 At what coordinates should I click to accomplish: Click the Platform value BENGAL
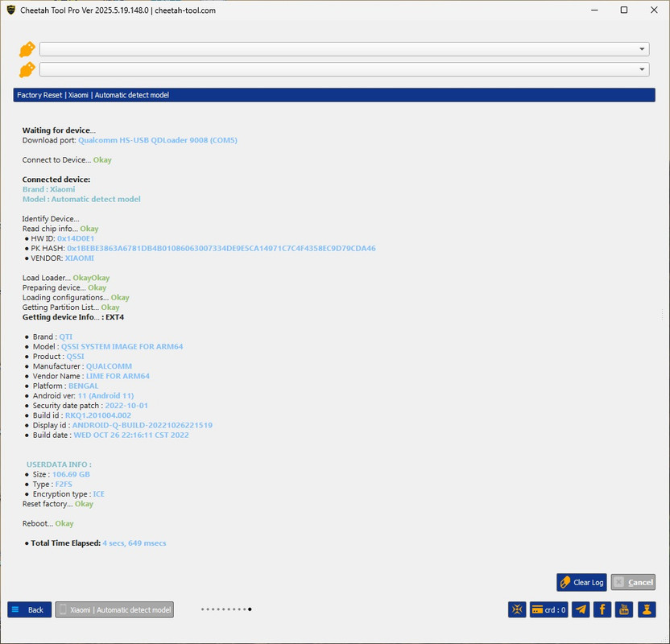83,386
